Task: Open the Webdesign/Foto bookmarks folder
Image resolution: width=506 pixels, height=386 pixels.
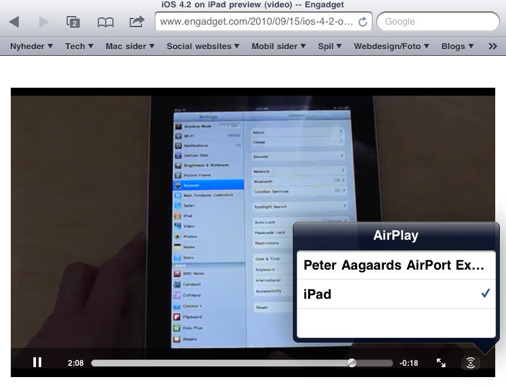Action: (x=391, y=46)
